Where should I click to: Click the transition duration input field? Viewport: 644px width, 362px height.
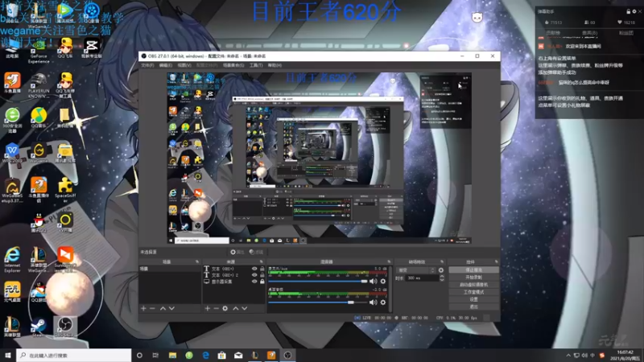(422, 278)
